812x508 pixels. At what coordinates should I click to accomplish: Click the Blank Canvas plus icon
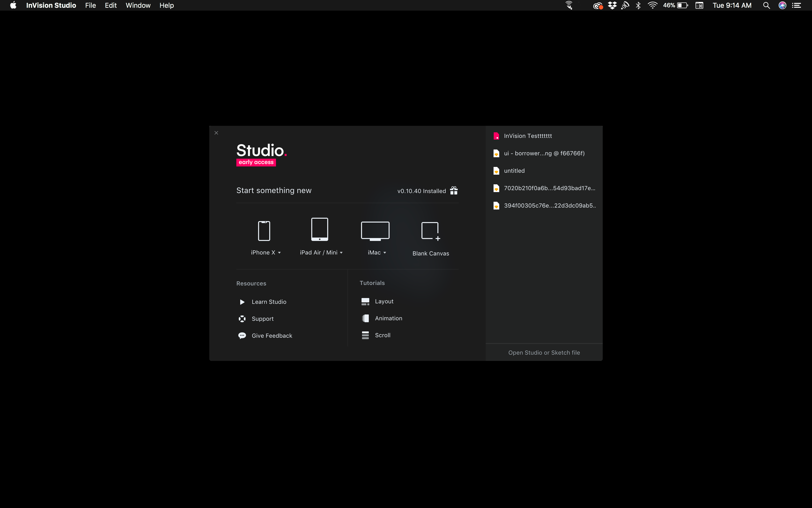tap(431, 231)
